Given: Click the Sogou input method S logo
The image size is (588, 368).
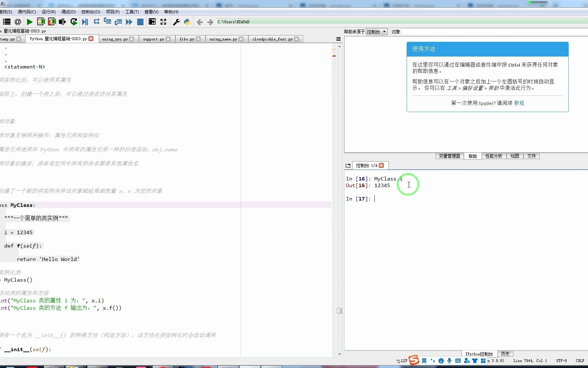Looking at the screenshot, I should (x=414, y=360).
